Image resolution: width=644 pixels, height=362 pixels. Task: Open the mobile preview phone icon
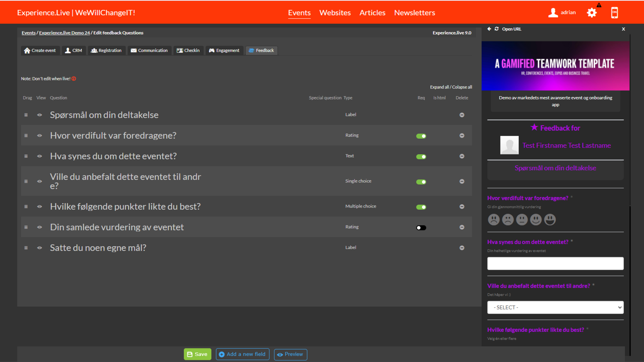tap(614, 13)
